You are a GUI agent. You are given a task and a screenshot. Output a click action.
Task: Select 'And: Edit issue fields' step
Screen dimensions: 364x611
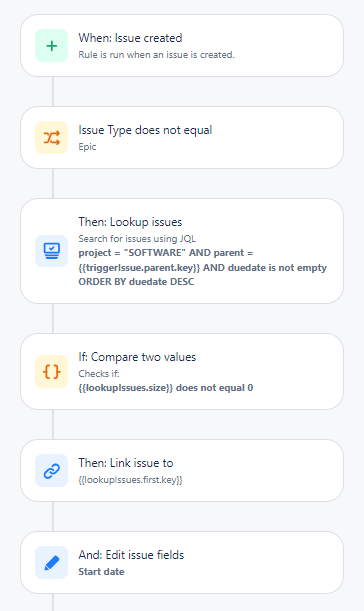pos(182,562)
